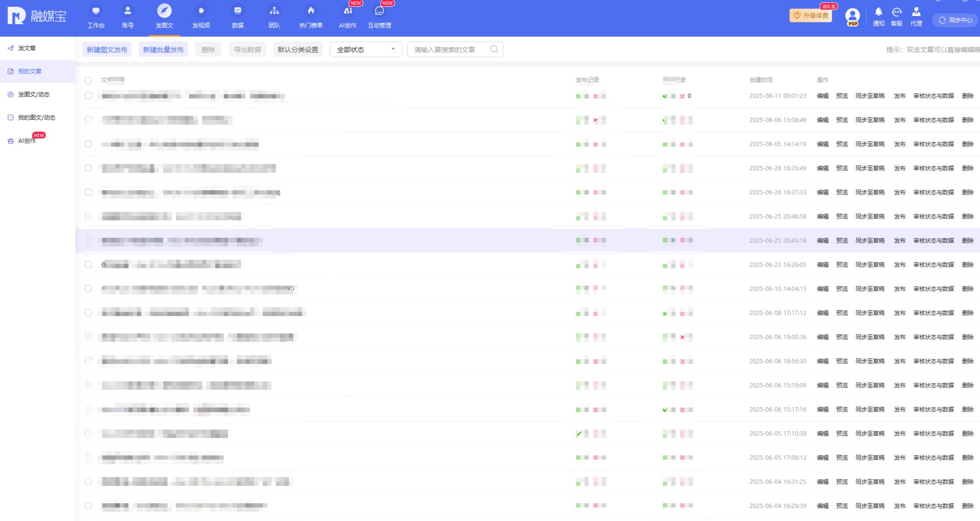Expand the 全部状态 status dropdown
The width and height of the screenshot is (980, 521).
coord(365,49)
